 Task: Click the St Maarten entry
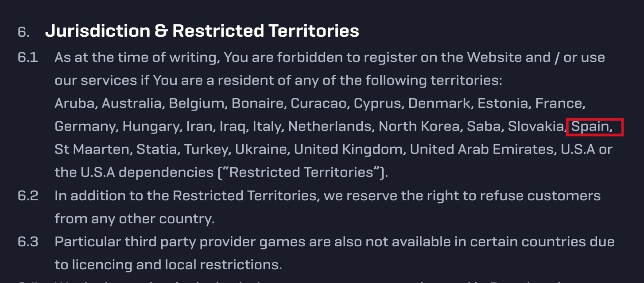point(92,149)
